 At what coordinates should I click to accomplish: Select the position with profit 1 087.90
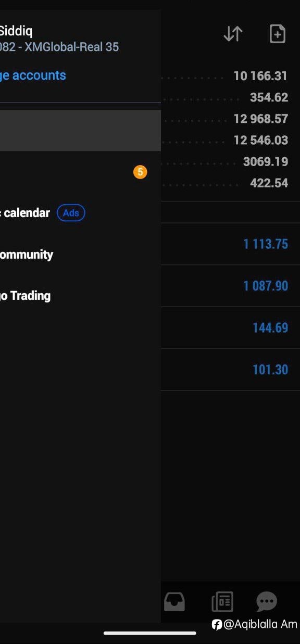pos(230,286)
